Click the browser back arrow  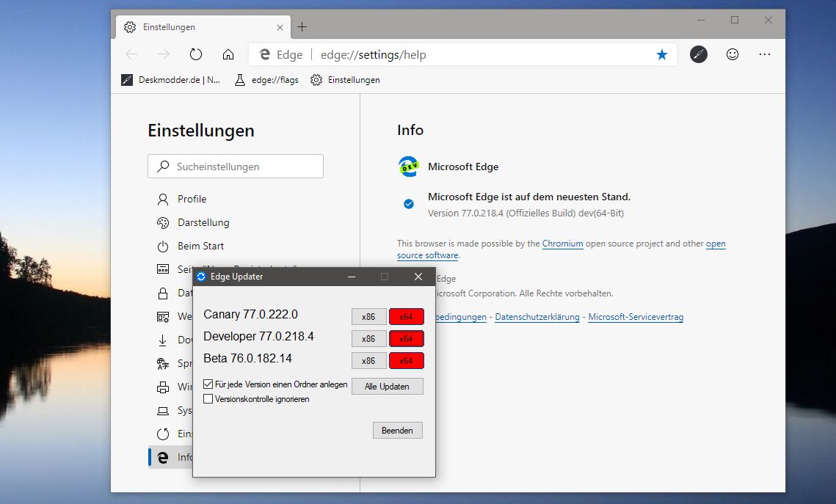pyautogui.click(x=131, y=54)
